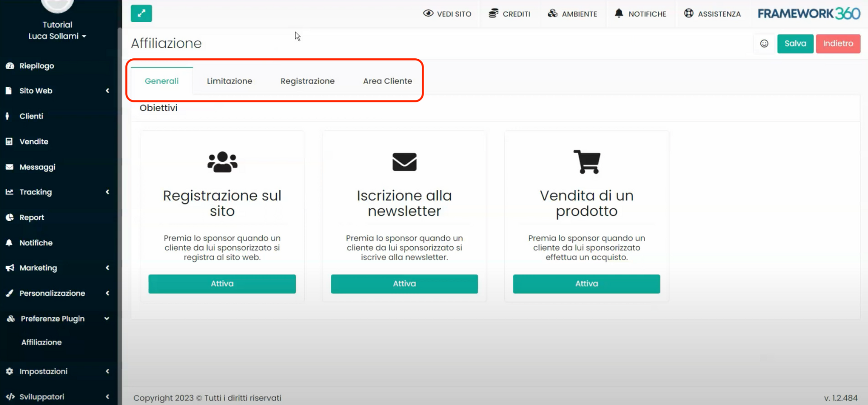Open Clienti in the sidebar menu
Image resolution: width=868 pixels, height=405 pixels.
pyautogui.click(x=31, y=116)
